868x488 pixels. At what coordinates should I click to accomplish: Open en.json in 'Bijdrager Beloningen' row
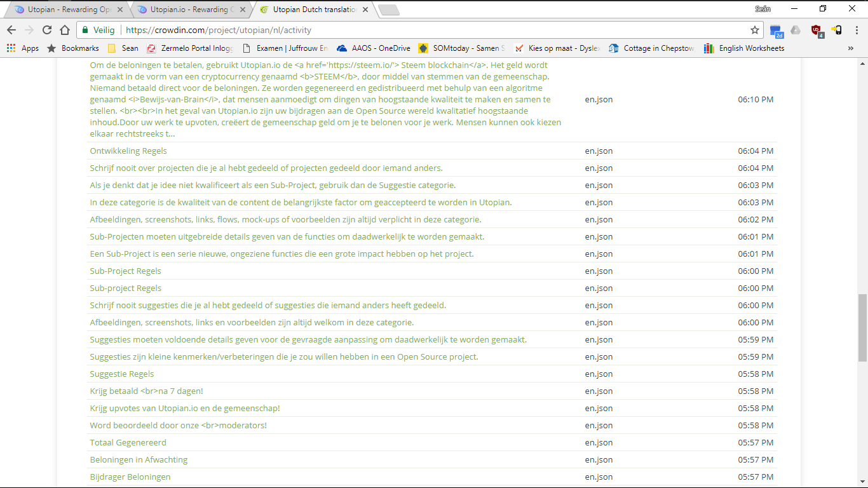click(599, 477)
